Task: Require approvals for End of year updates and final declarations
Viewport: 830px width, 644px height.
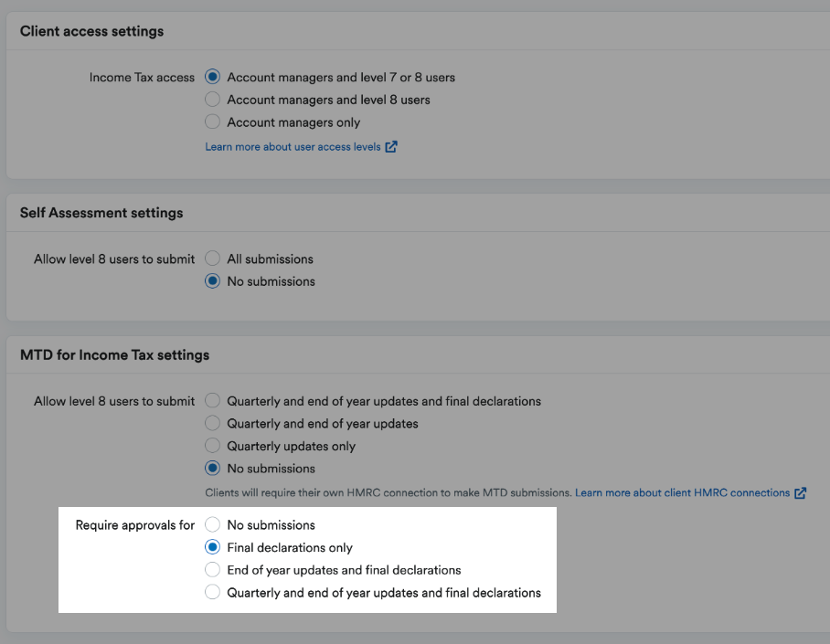Action: 212,570
